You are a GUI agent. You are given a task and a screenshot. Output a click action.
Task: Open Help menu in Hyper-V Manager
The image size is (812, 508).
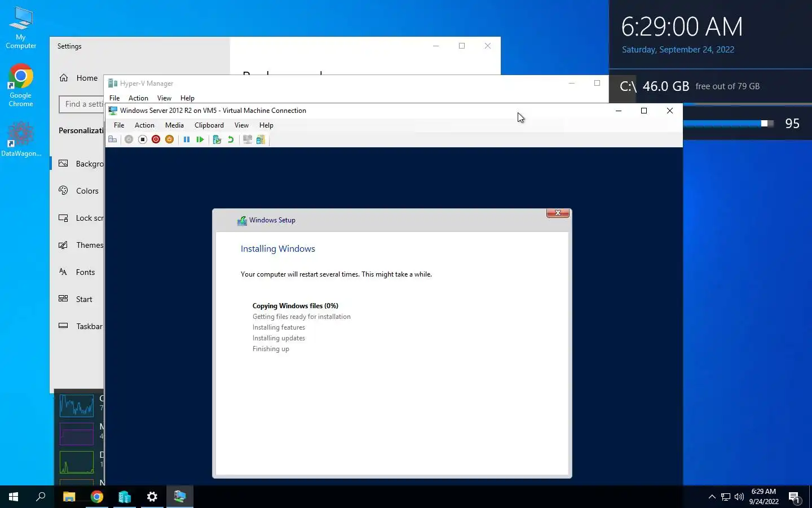pos(187,98)
